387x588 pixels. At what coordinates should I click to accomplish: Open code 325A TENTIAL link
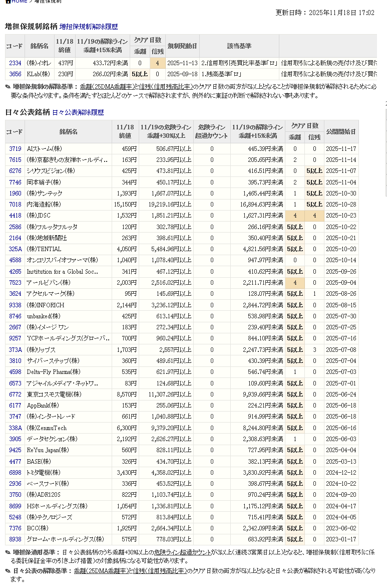15,249
